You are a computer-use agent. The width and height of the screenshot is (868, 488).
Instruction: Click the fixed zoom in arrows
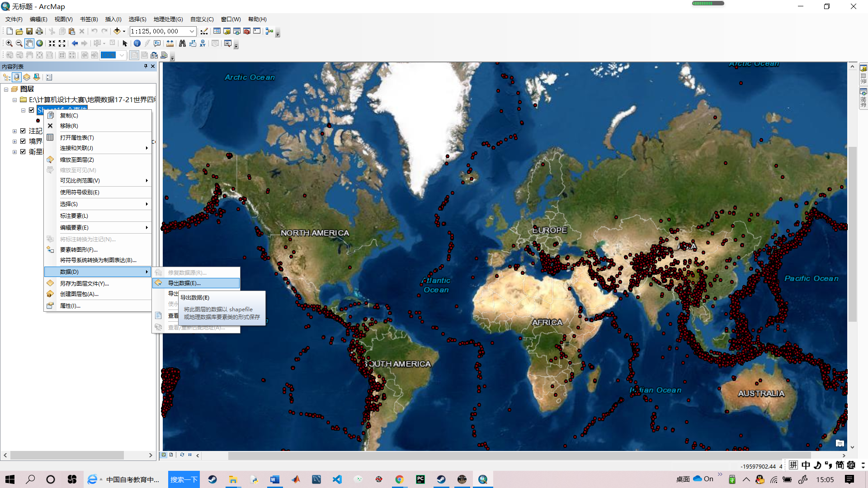point(52,43)
